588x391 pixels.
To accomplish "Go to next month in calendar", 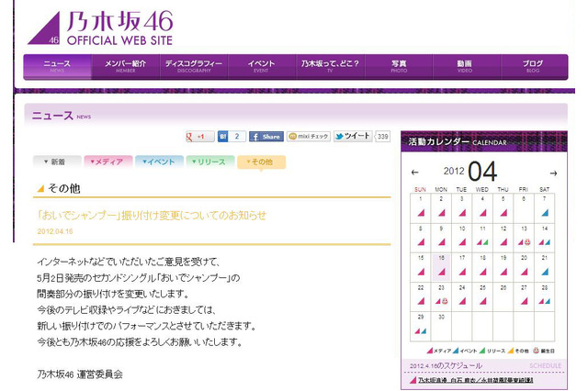I will click(553, 173).
